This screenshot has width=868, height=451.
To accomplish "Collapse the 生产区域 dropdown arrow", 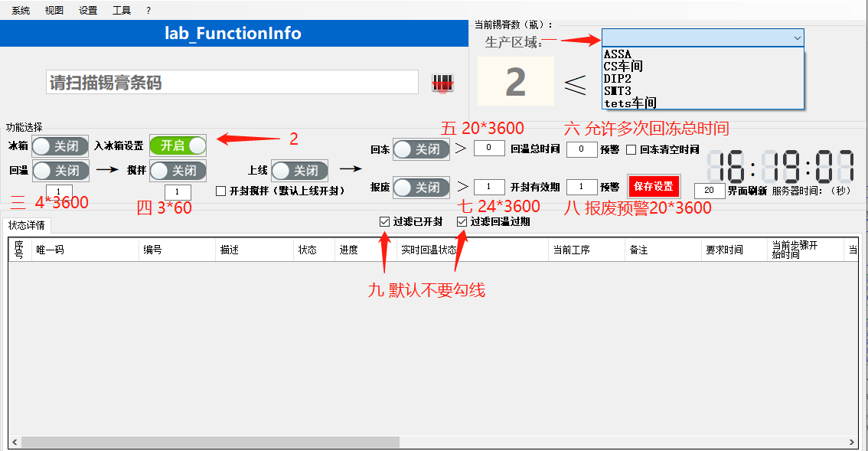I will [798, 38].
